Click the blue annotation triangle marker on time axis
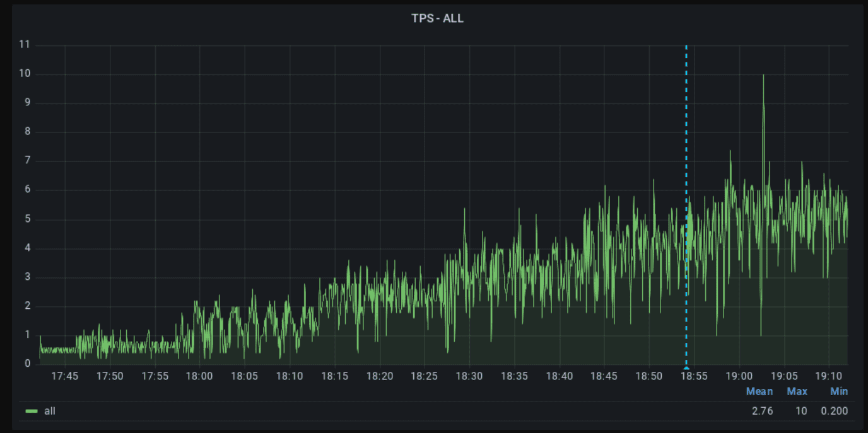This screenshot has width=868, height=433. [686, 367]
